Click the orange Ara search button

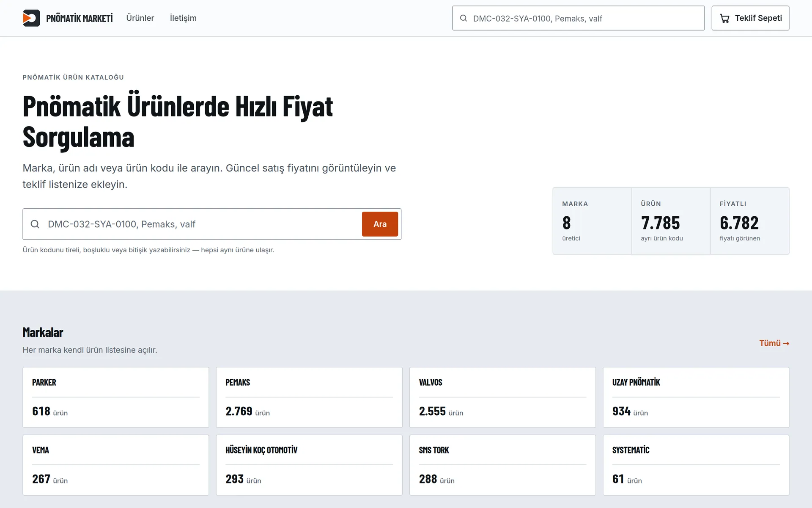(x=380, y=224)
